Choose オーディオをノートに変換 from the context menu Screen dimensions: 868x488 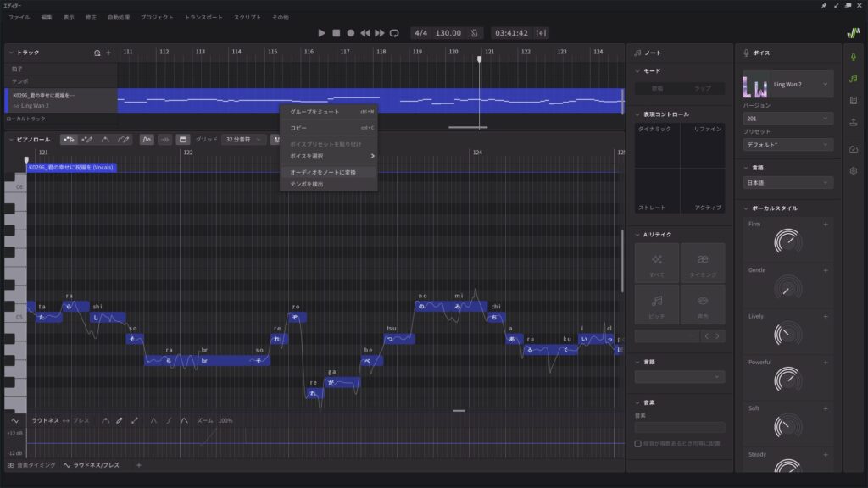(323, 172)
